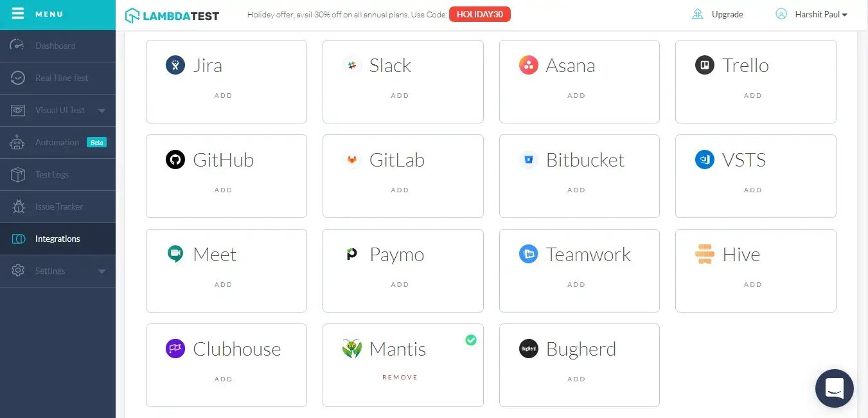Click the Bitbucket logo icon
The width and height of the screenshot is (868, 418).
tap(528, 159)
